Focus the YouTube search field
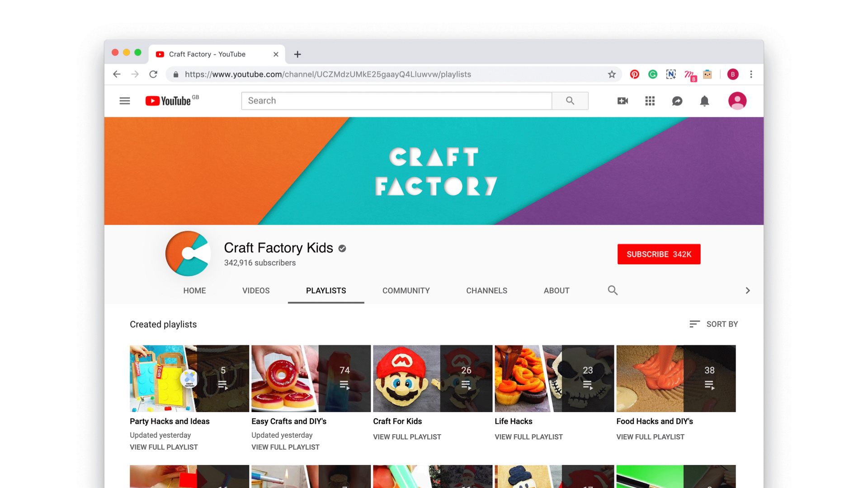Screen dimensions: 868x488 pyautogui.click(x=396, y=101)
